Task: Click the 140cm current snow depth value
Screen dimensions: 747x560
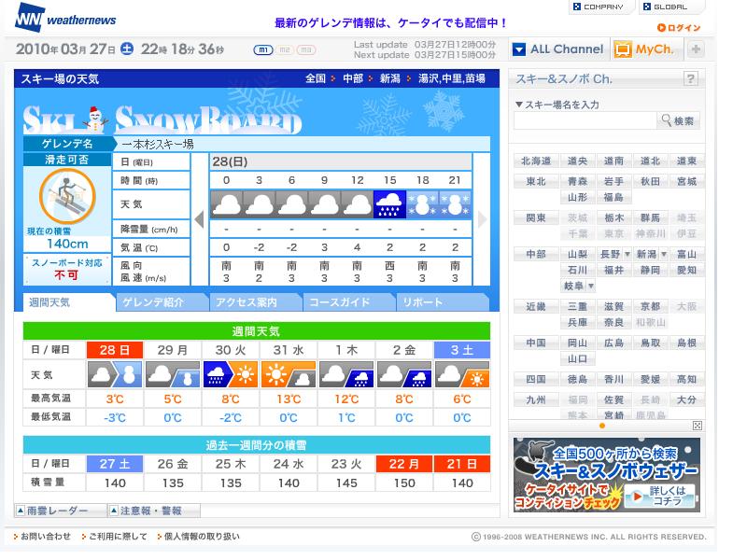Action: click(x=67, y=244)
